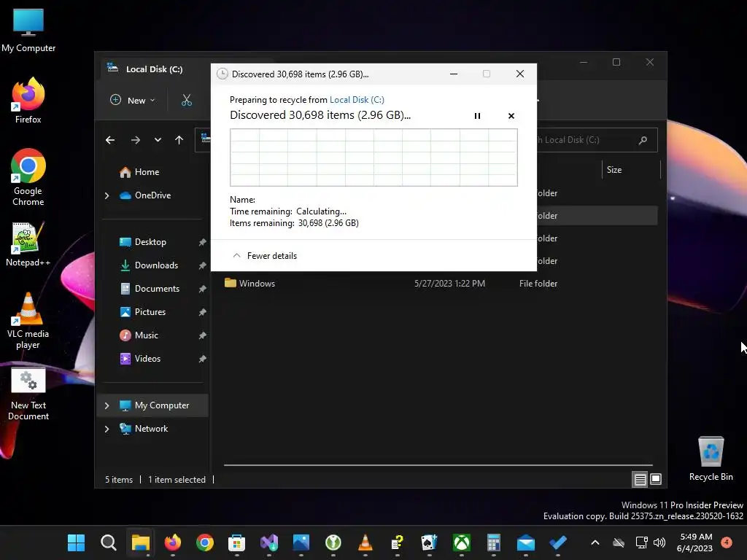Open Google Chrome desktop shortcut
Screen dimensions: 747x560
(x=28, y=177)
